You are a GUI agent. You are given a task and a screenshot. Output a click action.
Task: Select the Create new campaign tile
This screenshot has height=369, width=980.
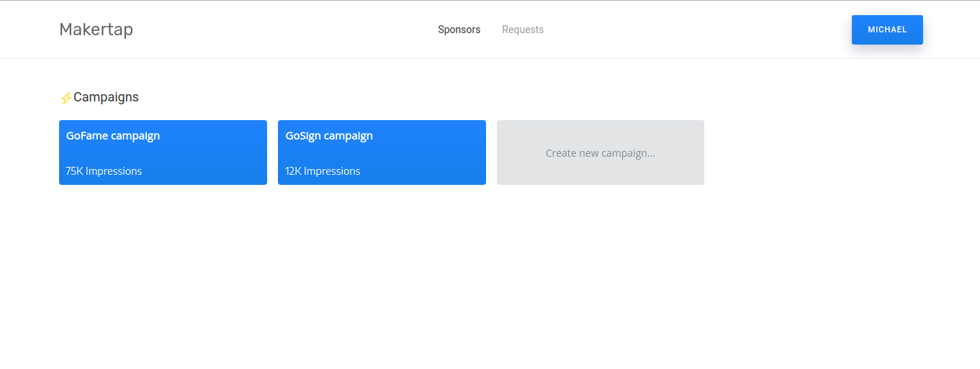601,152
